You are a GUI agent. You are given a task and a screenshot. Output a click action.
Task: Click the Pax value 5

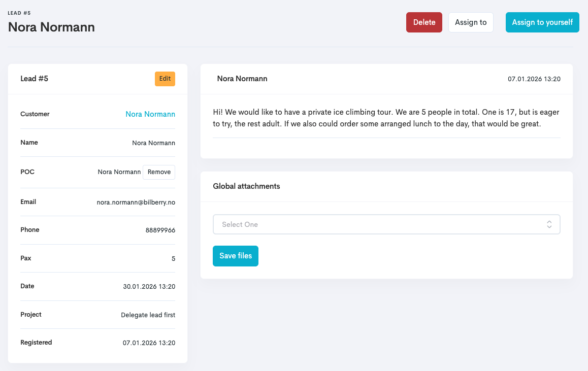pos(173,259)
